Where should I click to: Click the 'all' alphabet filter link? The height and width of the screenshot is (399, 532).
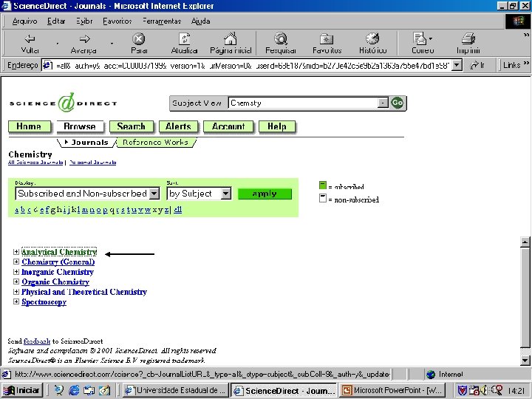tap(178, 210)
